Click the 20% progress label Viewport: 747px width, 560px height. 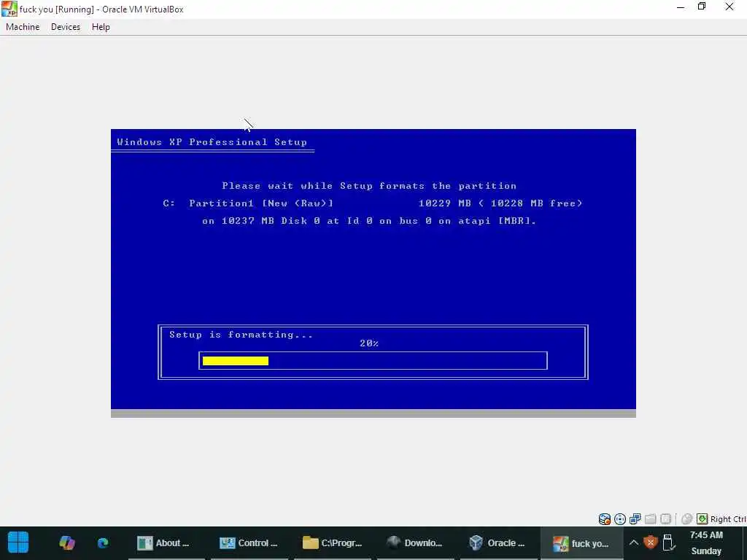[x=369, y=343]
